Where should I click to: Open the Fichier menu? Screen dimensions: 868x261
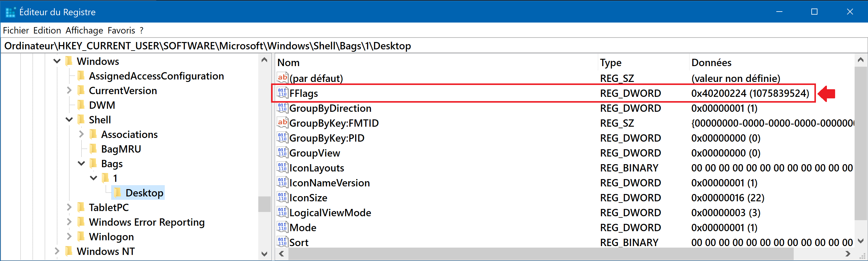(x=16, y=30)
